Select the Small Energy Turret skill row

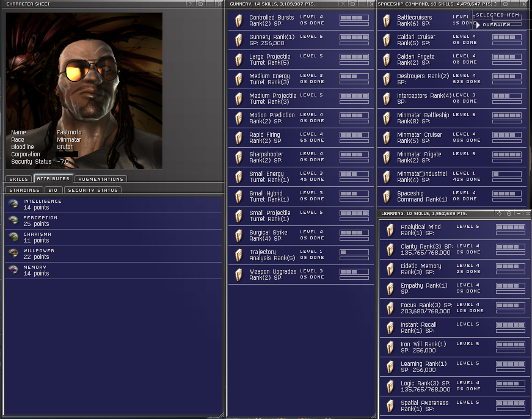pos(301,177)
